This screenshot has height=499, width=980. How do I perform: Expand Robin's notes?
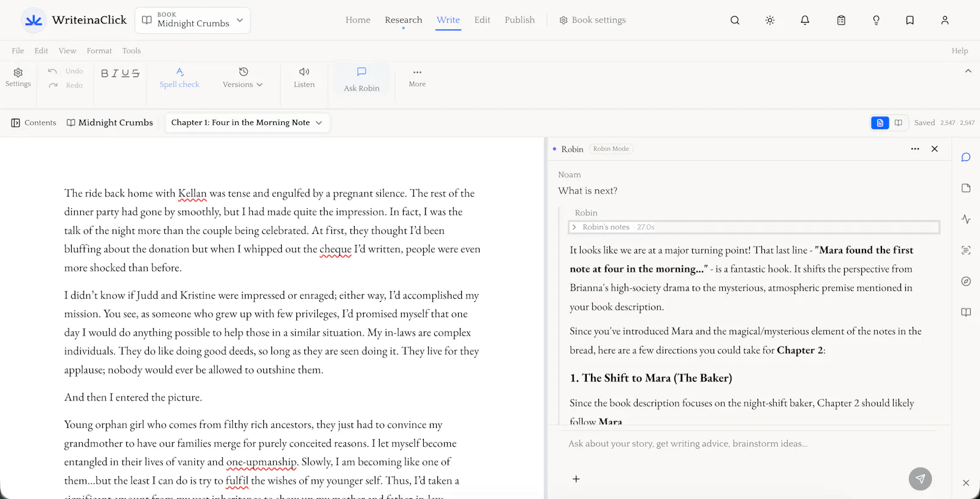[754, 227]
